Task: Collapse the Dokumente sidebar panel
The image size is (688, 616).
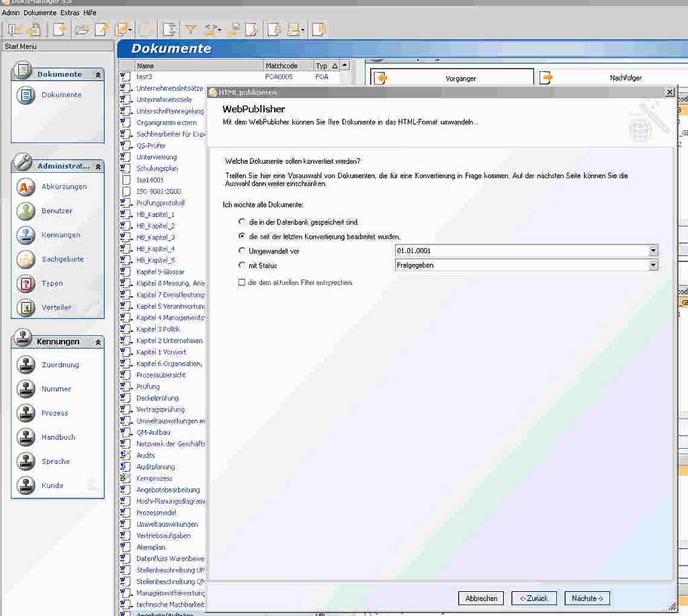Action: point(98,75)
